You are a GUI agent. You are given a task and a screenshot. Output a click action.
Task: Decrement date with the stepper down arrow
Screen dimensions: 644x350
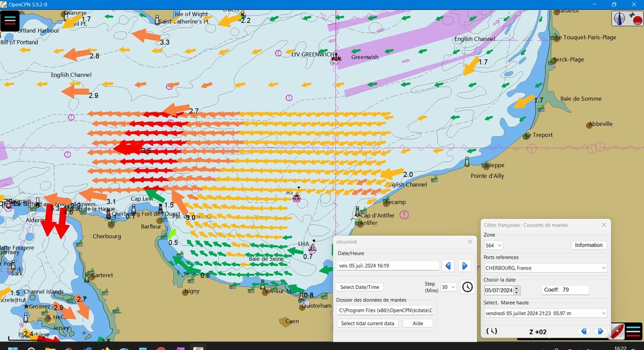tap(517, 292)
